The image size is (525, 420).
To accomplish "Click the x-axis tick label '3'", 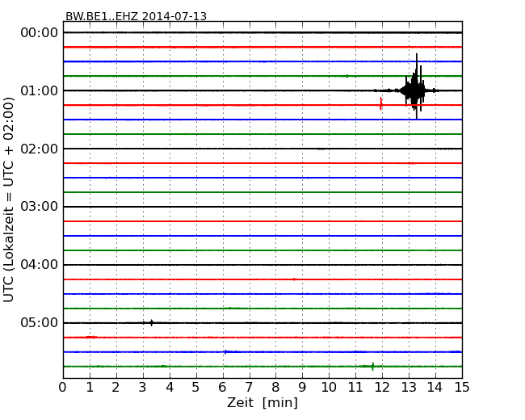I will (143, 388).
